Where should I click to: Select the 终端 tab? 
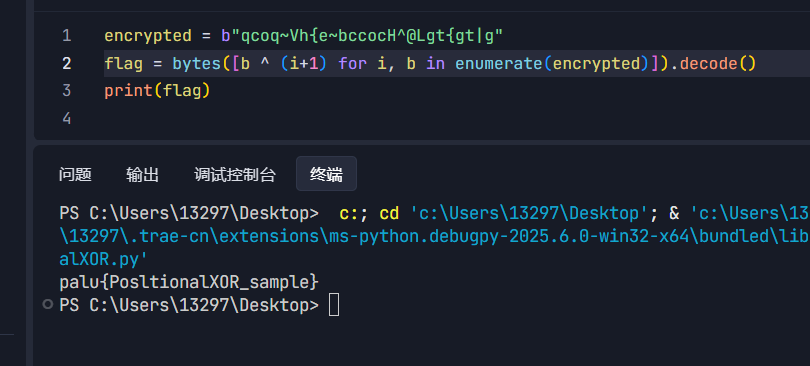coord(326,174)
